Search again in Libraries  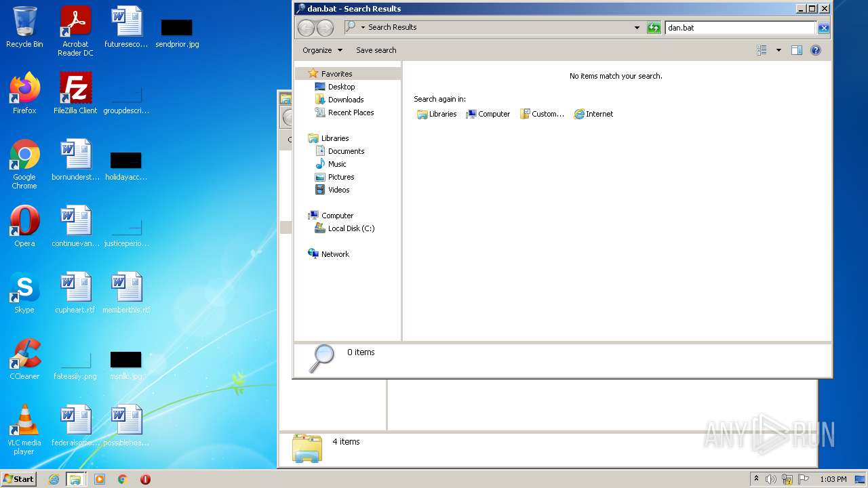437,114
